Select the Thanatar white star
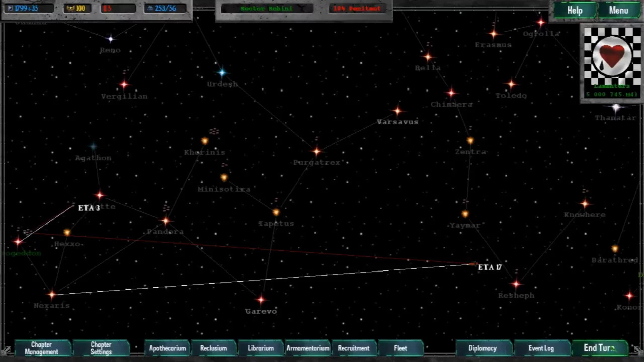The height and width of the screenshot is (362, 644). 616,107
